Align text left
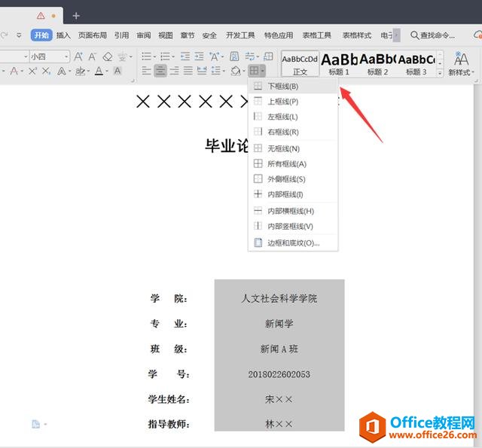 click(x=146, y=71)
